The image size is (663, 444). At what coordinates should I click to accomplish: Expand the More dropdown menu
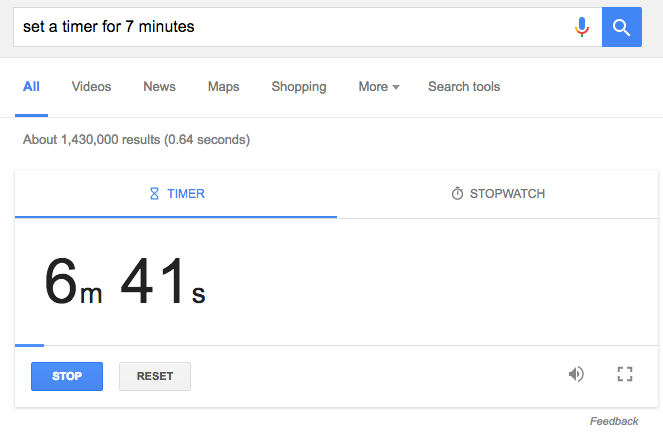(x=378, y=87)
